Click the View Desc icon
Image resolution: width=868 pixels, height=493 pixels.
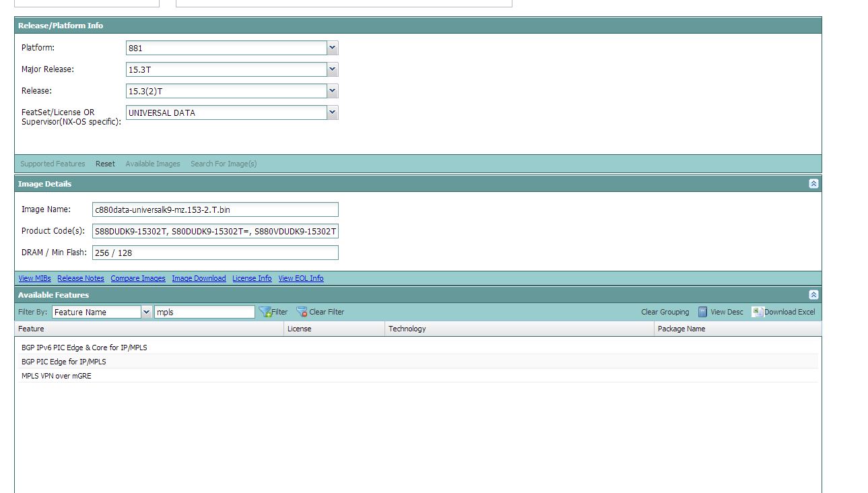[x=702, y=312]
